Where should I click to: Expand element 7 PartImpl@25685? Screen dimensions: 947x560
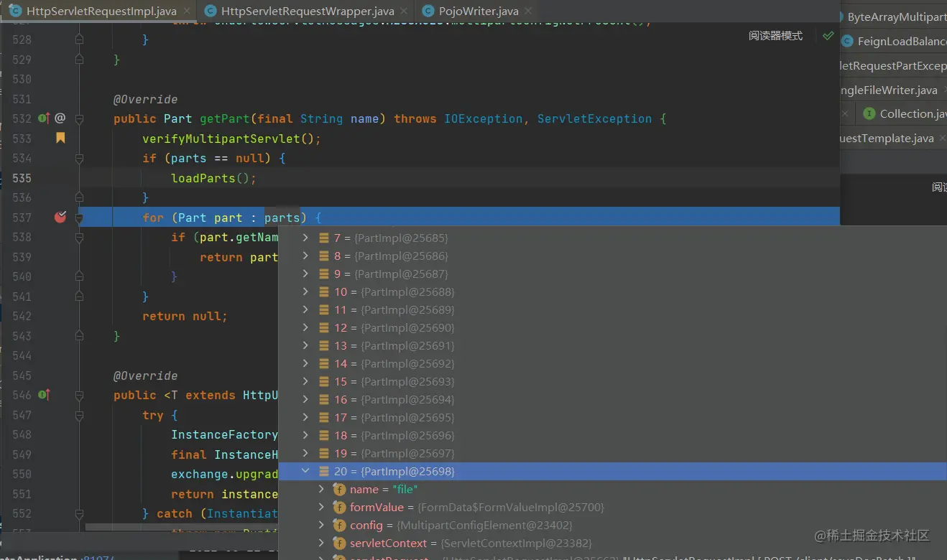[x=305, y=238]
